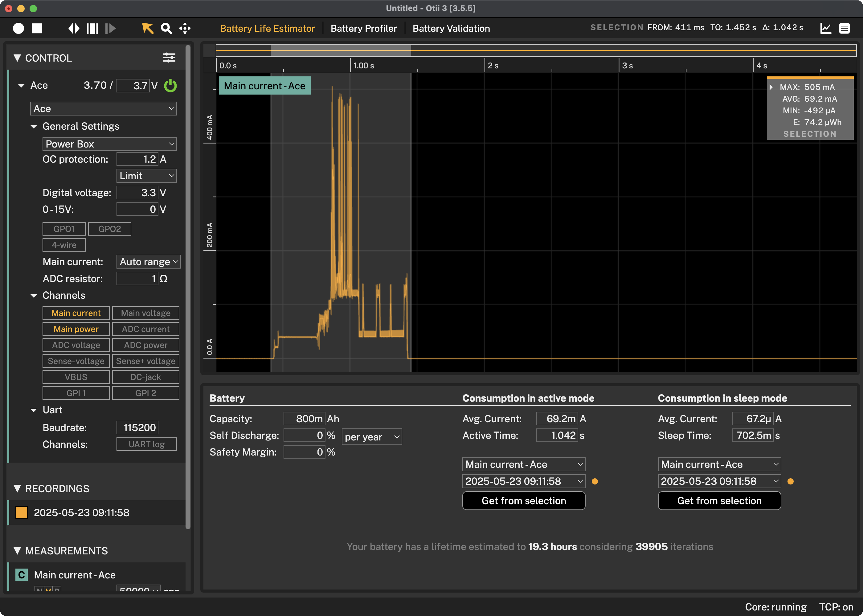Switch to Battery Validation tab

tap(451, 28)
